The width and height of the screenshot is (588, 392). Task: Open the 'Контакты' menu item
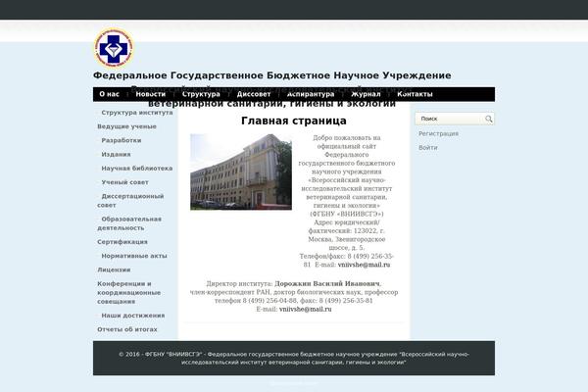point(415,94)
